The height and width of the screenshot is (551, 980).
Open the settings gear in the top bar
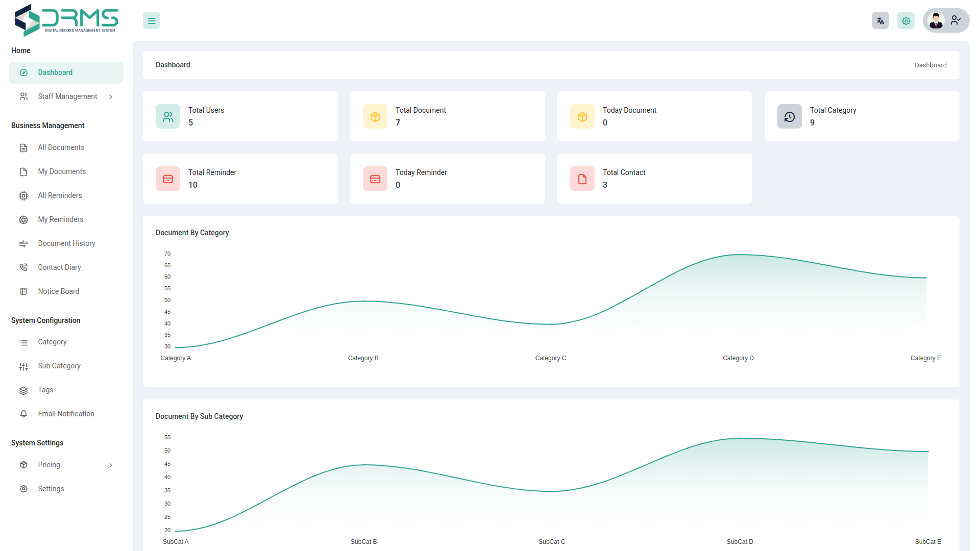[906, 20]
